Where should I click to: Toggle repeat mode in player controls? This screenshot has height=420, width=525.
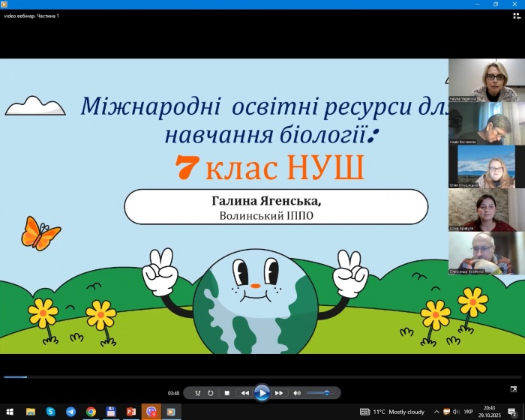point(211,393)
